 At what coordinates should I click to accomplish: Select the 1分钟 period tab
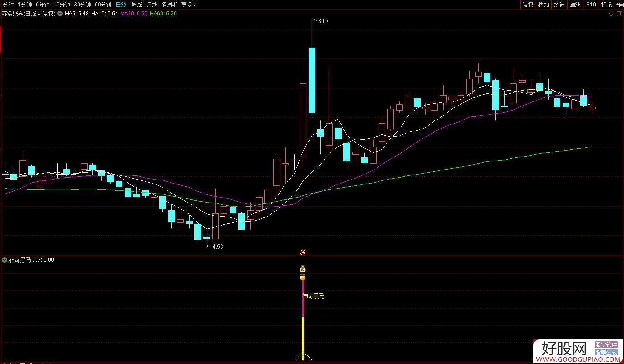(25, 5)
